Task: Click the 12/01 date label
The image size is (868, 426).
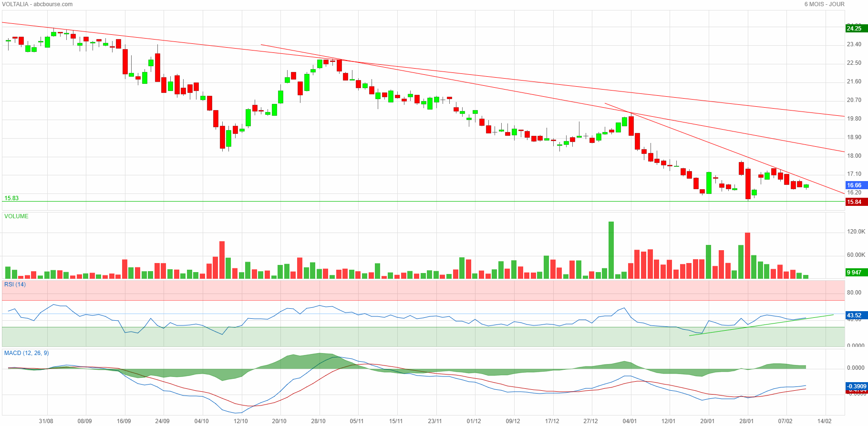Action: pos(668,421)
